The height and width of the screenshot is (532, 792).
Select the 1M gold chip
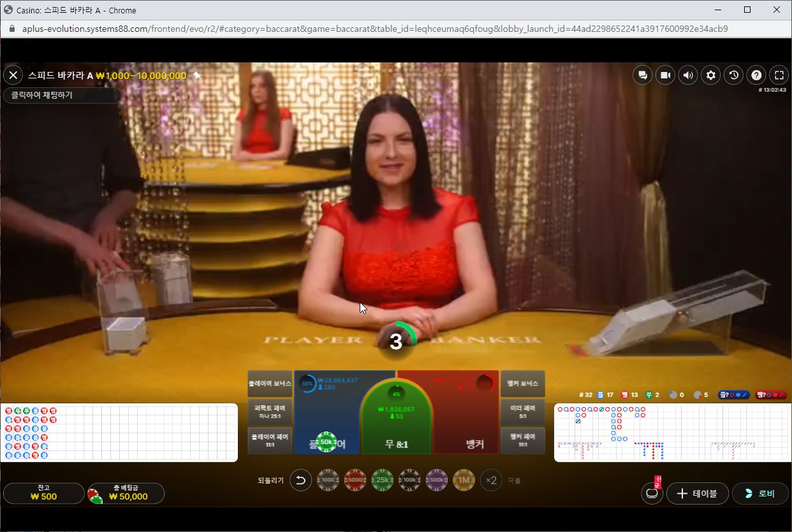click(464, 480)
